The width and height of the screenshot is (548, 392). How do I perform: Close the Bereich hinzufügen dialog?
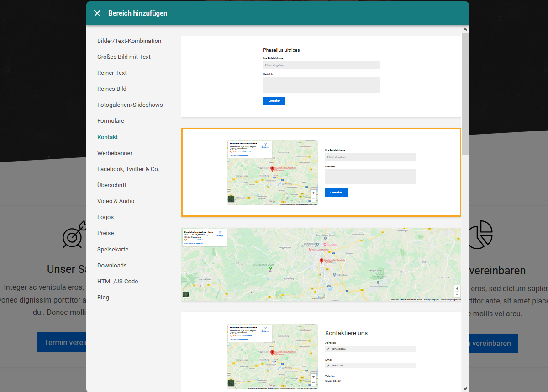click(x=97, y=13)
